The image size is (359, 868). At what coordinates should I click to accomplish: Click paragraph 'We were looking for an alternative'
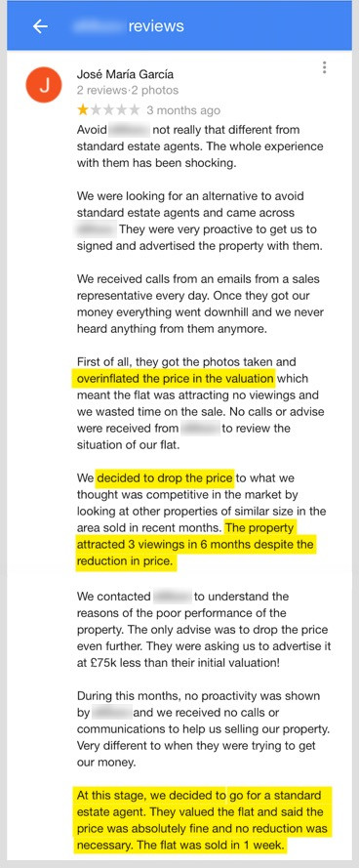(199, 221)
